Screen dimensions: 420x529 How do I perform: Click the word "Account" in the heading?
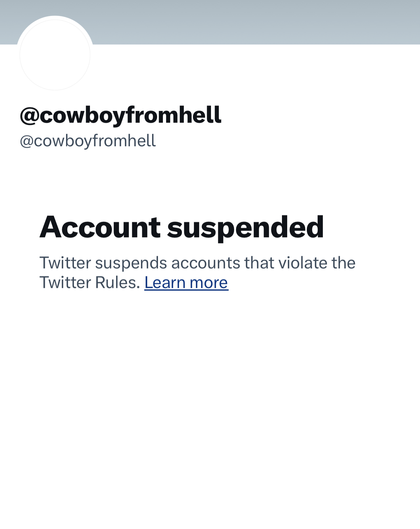100,227
